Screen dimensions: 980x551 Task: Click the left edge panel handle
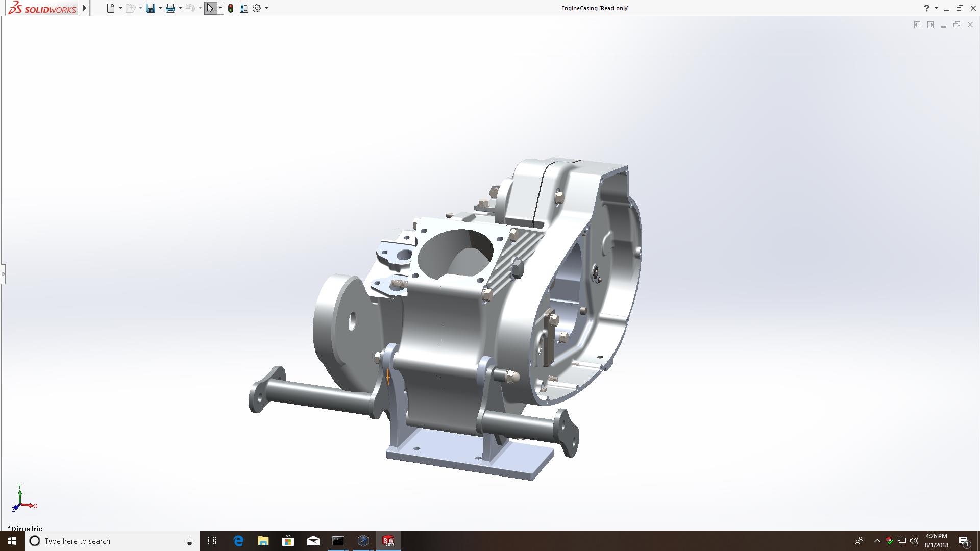pyautogui.click(x=3, y=274)
